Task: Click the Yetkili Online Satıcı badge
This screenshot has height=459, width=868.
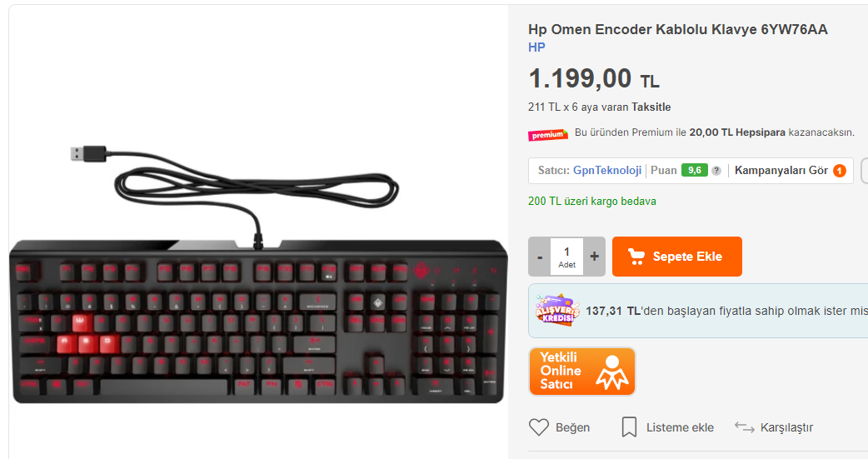Action: (581, 372)
